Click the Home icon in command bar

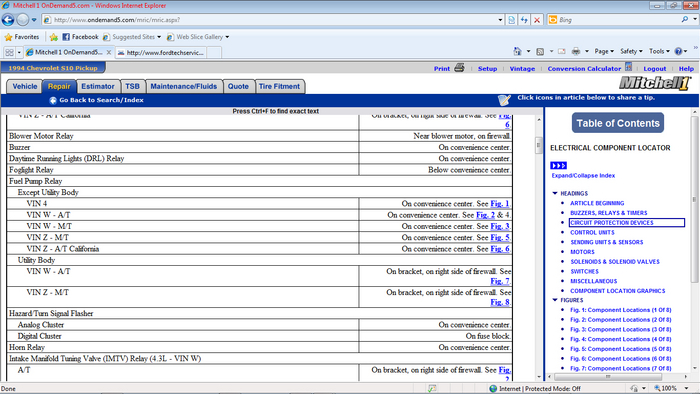point(517,51)
